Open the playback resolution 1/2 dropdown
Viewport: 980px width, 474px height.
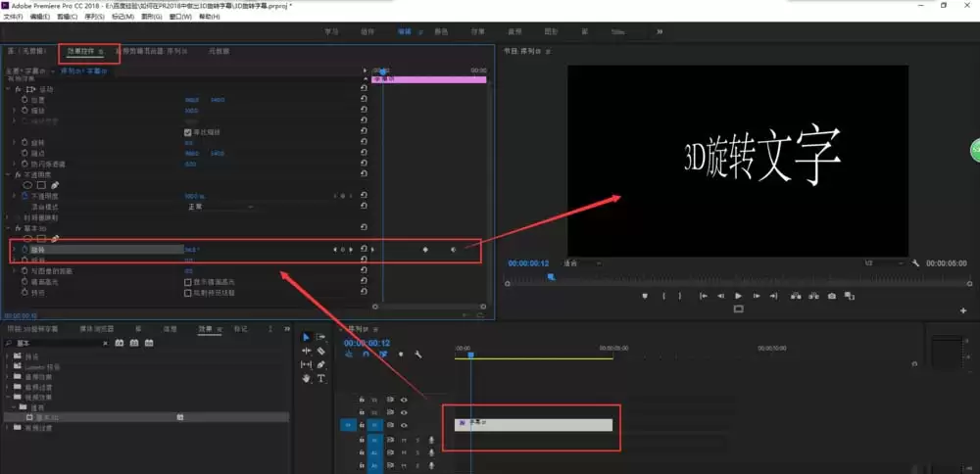click(x=882, y=262)
